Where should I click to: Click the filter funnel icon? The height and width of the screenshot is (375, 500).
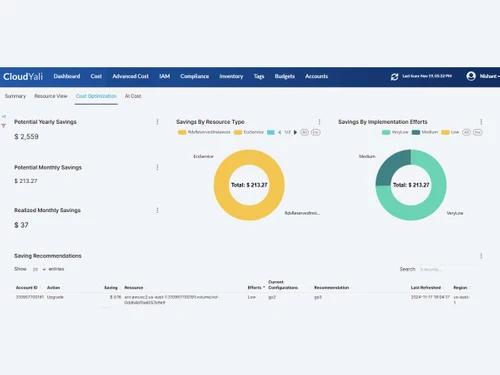4,126
